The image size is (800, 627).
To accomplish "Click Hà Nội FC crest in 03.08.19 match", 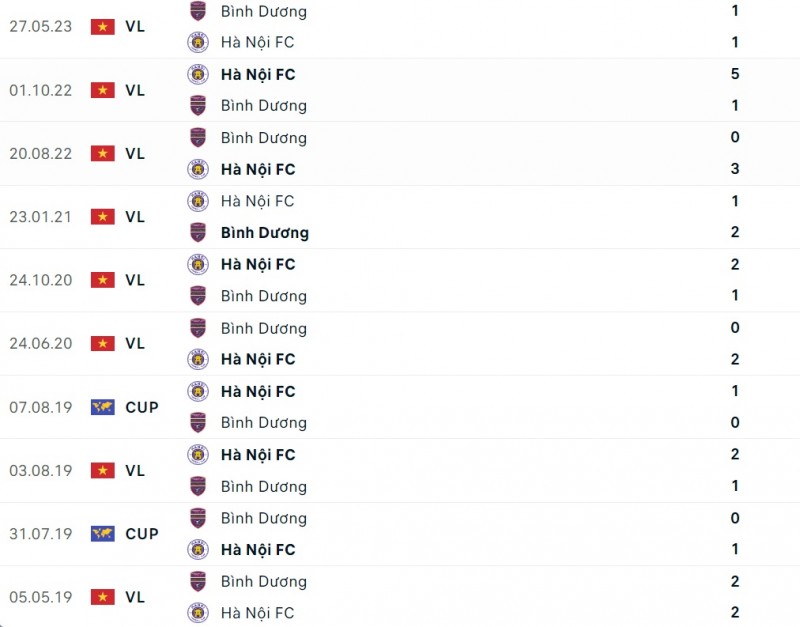I will pyautogui.click(x=198, y=455).
